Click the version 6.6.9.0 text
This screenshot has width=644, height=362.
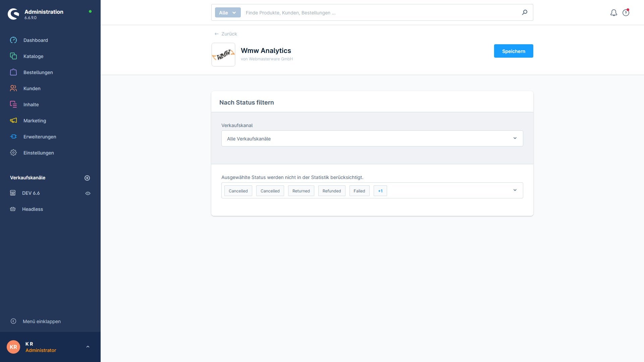point(31,18)
